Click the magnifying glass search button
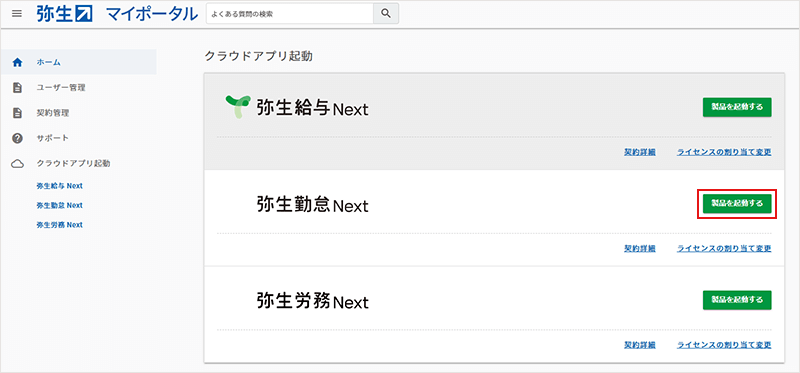 (x=386, y=14)
